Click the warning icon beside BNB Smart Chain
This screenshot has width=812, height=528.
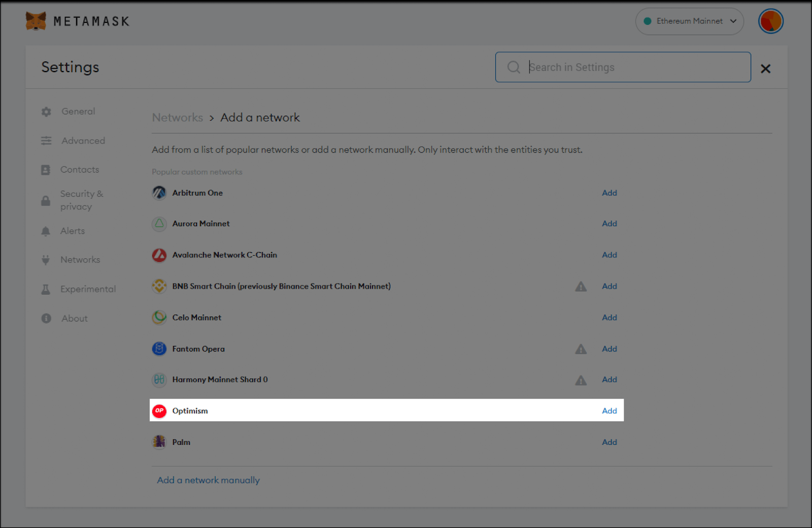coord(581,286)
